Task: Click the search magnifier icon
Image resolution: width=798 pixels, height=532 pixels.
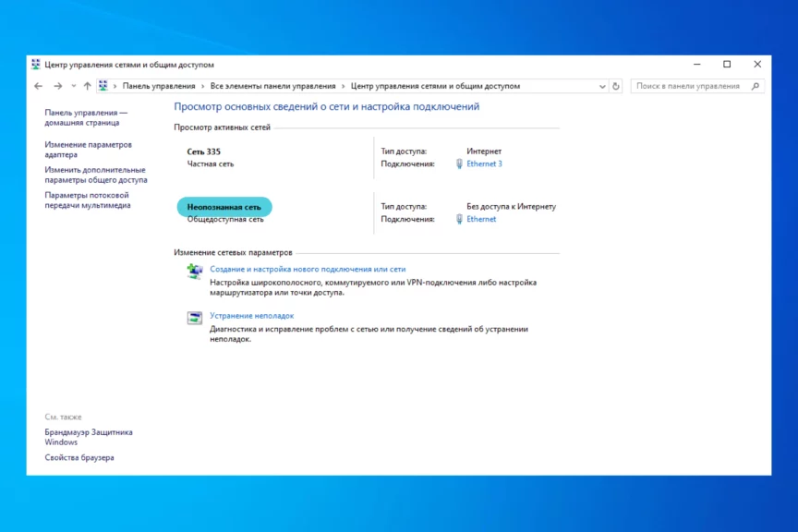Action: point(756,86)
